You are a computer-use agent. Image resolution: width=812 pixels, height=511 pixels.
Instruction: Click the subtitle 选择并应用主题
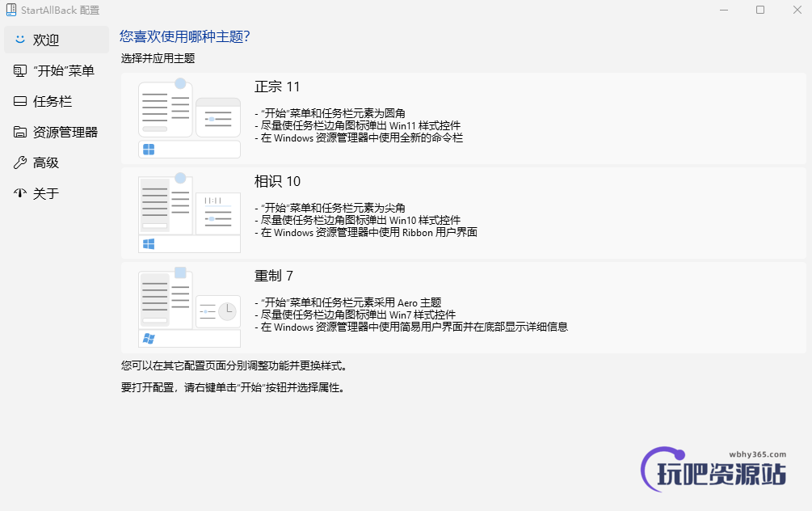coord(158,58)
